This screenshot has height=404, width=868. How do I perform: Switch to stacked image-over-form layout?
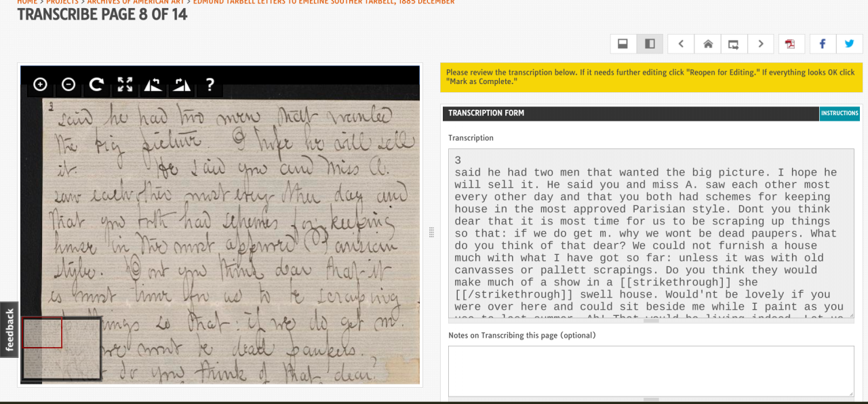click(x=623, y=44)
